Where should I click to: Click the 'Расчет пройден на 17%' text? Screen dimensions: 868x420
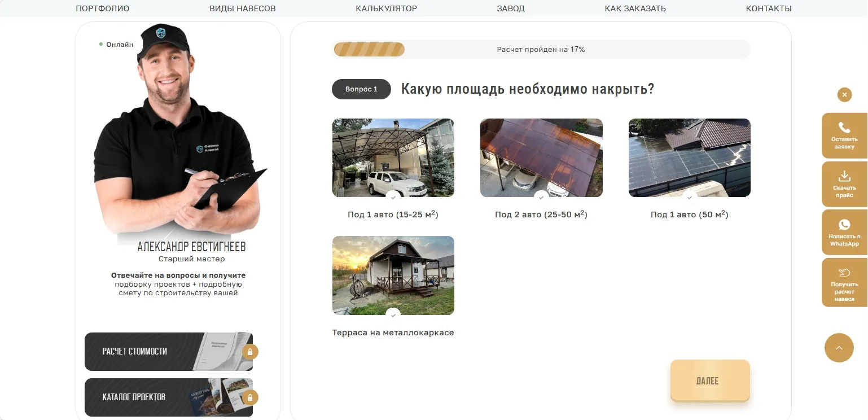(x=541, y=50)
